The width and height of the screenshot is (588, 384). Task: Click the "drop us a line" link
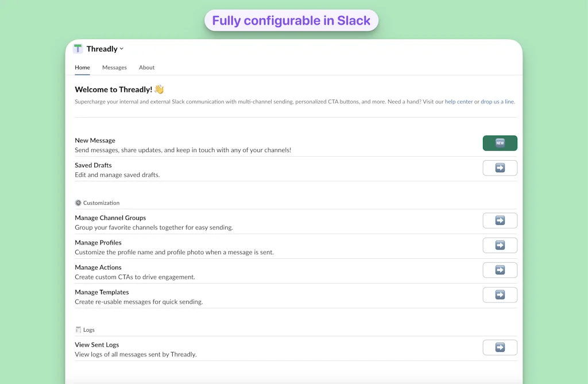pos(497,102)
